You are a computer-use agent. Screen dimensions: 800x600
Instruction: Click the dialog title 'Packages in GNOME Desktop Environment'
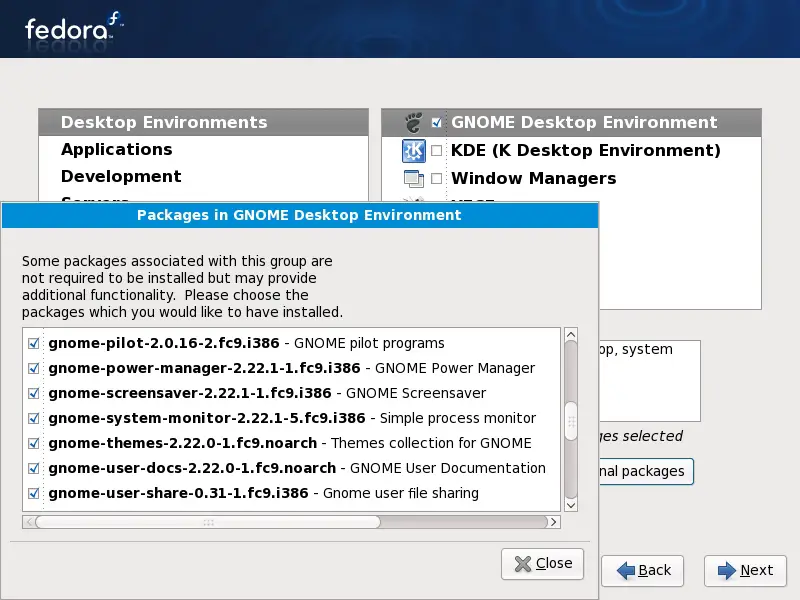pos(299,215)
